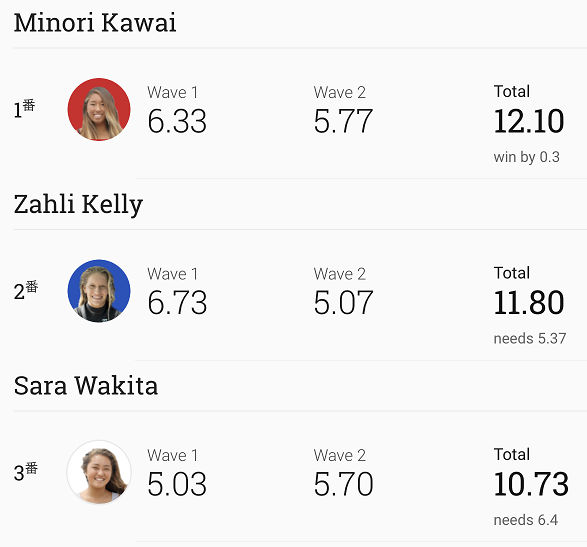Select the 1番 rank badge
Viewport: 587px width, 547px height.
coord(24,109)
